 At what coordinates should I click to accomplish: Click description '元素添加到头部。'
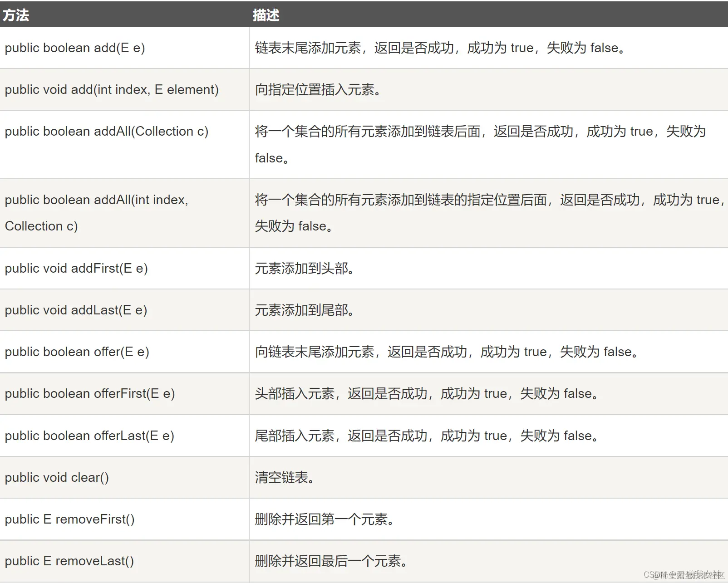tap(305, 268)
